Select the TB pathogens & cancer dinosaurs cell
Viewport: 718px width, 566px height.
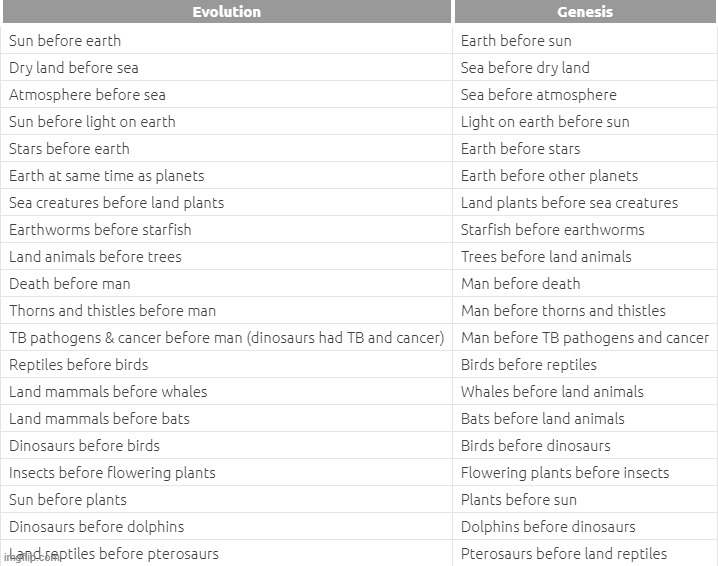coord(226,338)
